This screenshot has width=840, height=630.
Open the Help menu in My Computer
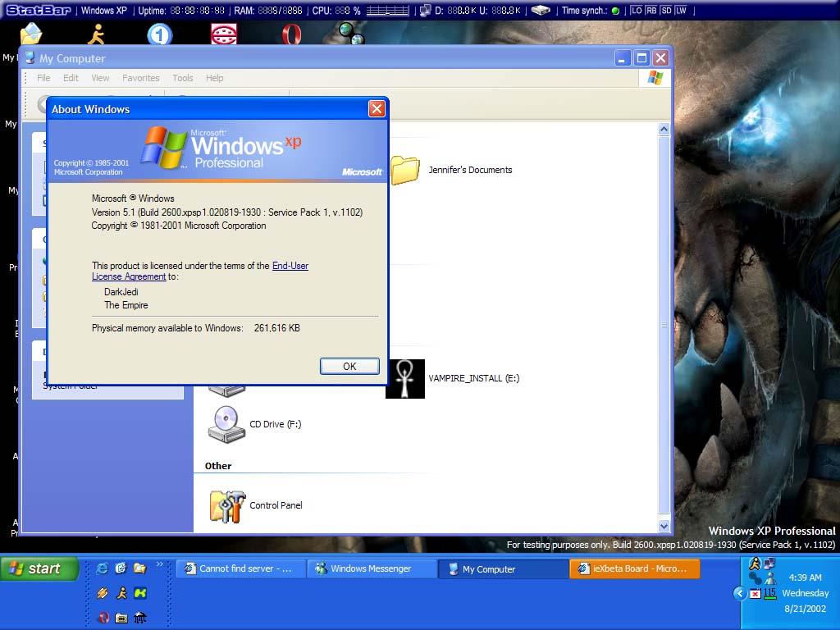click(214, 78)
